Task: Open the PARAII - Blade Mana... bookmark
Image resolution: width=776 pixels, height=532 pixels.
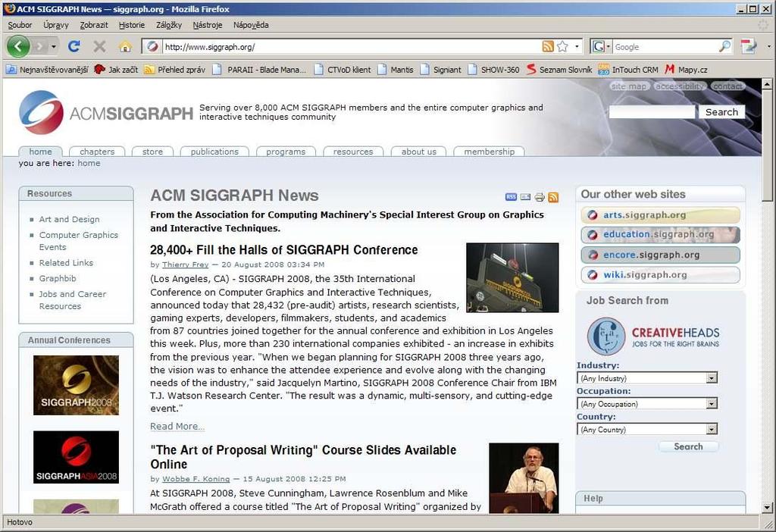Action: tap(260, 70)
